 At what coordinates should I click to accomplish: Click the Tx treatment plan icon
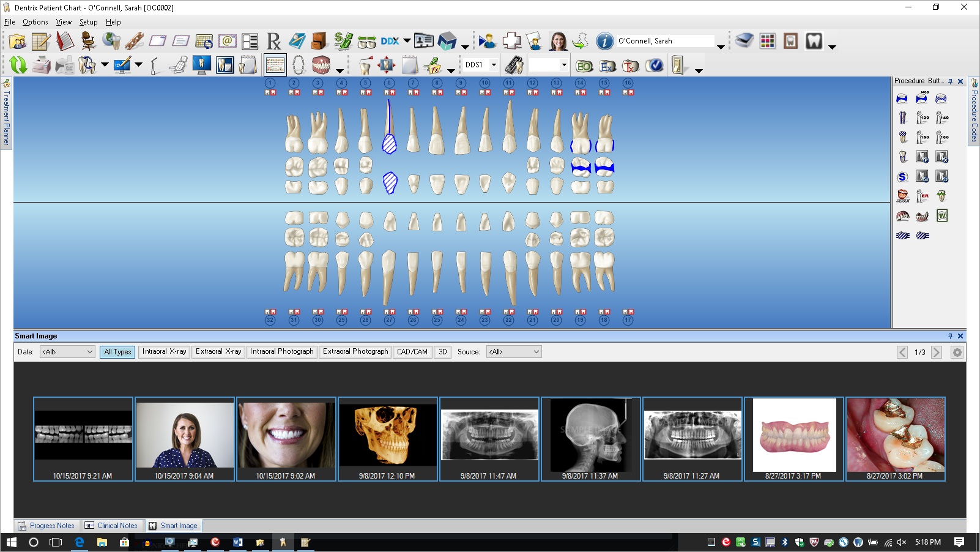pos(631,64)
